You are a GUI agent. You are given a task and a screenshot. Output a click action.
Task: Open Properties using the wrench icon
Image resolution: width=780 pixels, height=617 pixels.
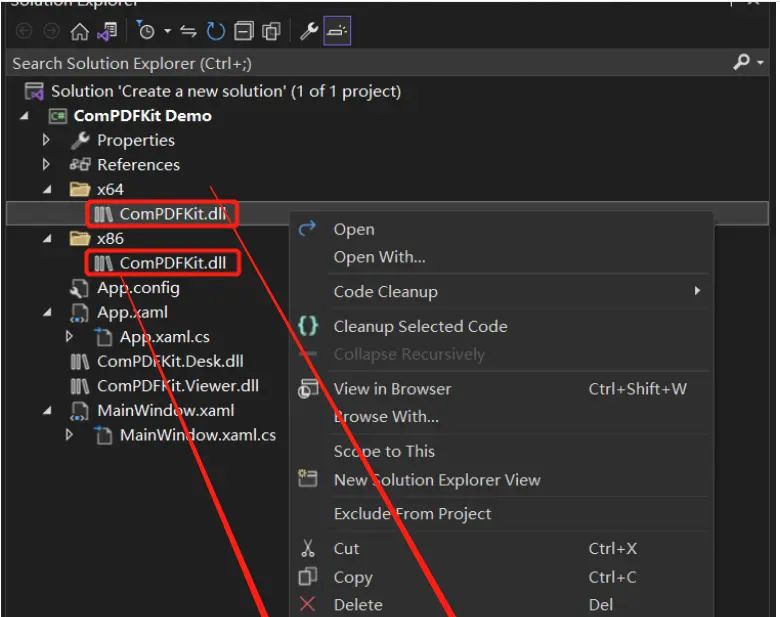click(x=309, y=31)
